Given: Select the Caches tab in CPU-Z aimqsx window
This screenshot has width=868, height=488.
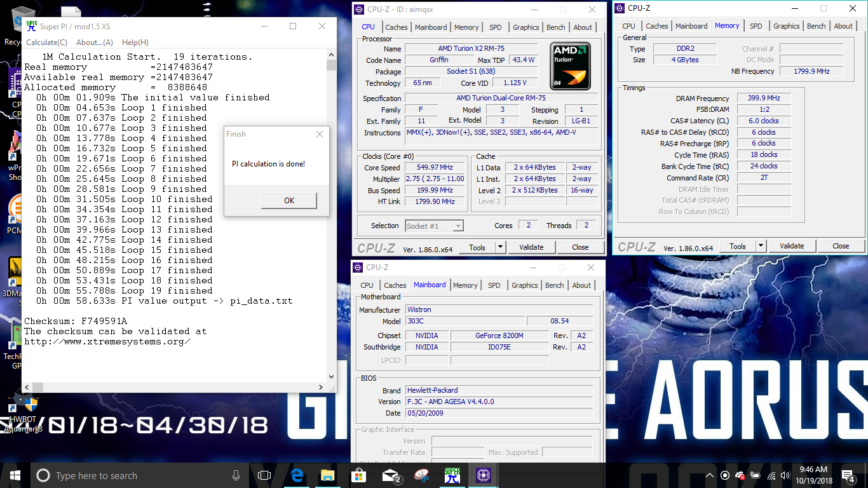Looking at the screenshot, I should 397,27.
